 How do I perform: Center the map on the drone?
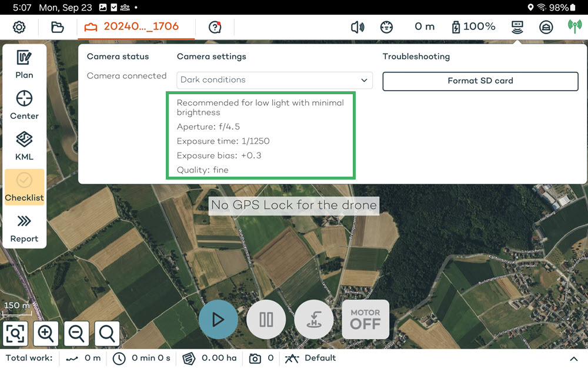pos(24,106)
